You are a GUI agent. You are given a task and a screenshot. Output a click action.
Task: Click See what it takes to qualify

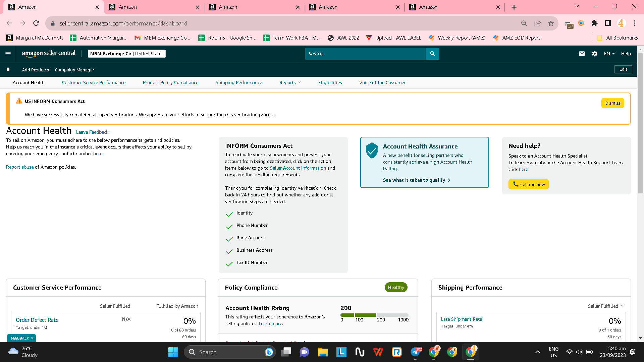[417, 180]
